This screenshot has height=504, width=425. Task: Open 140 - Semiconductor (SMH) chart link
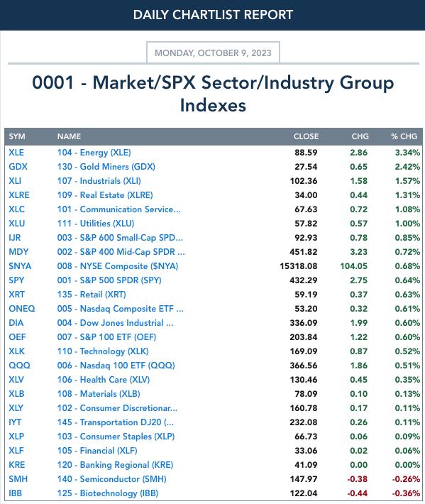112,479
